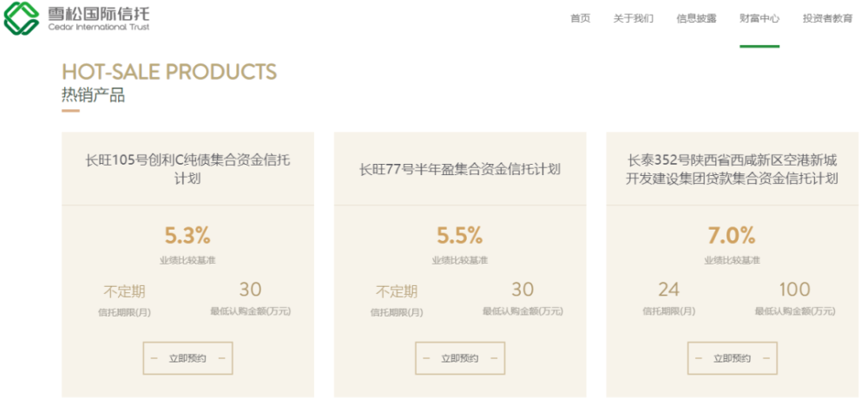Click 立即预约 for 长旺105号 product

pos(187,358)
